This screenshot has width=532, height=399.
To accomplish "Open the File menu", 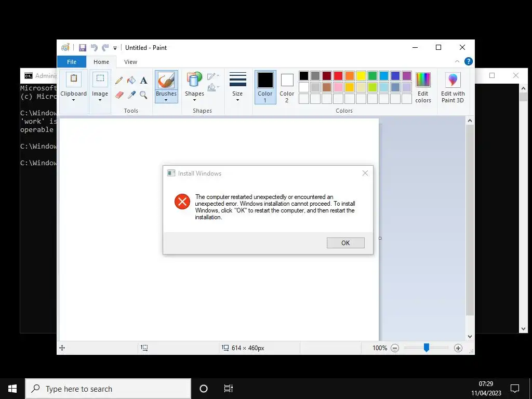I will pos(72,62).
